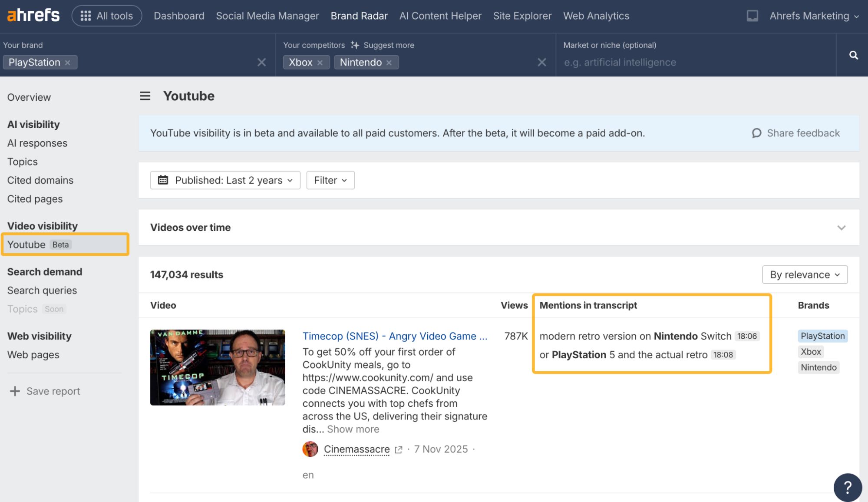Click the Market or niche input field
The image size is (868, 502).
[695, 63]
